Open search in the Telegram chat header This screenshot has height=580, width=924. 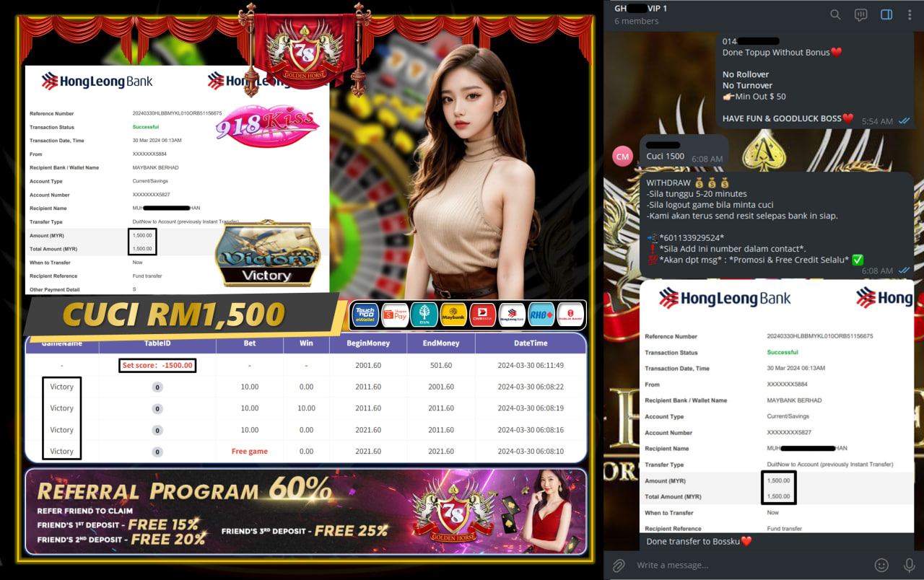click(x=835, y=14)
